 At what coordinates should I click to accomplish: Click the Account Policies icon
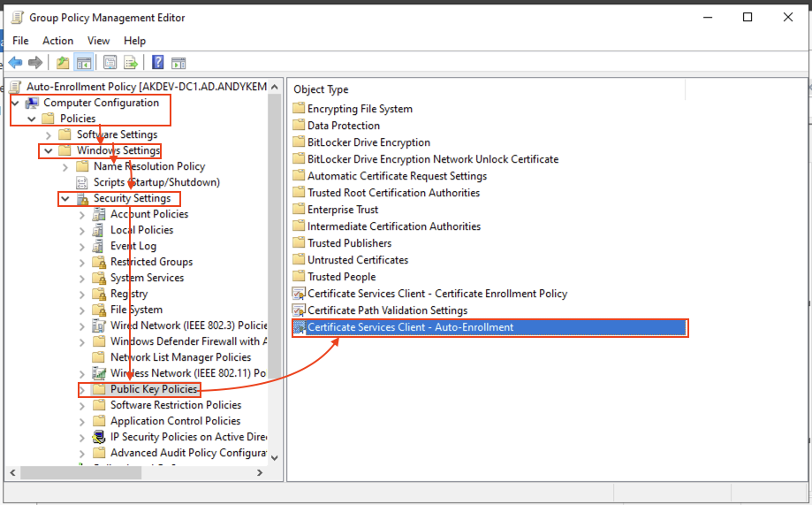[x=98, y=214]
